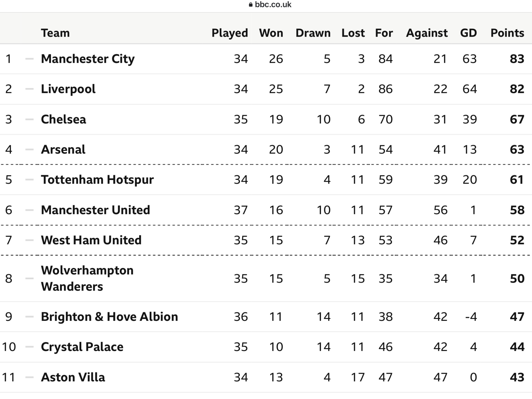Select Aston Villa in the table
532x399 pixels.
[73, 377]
